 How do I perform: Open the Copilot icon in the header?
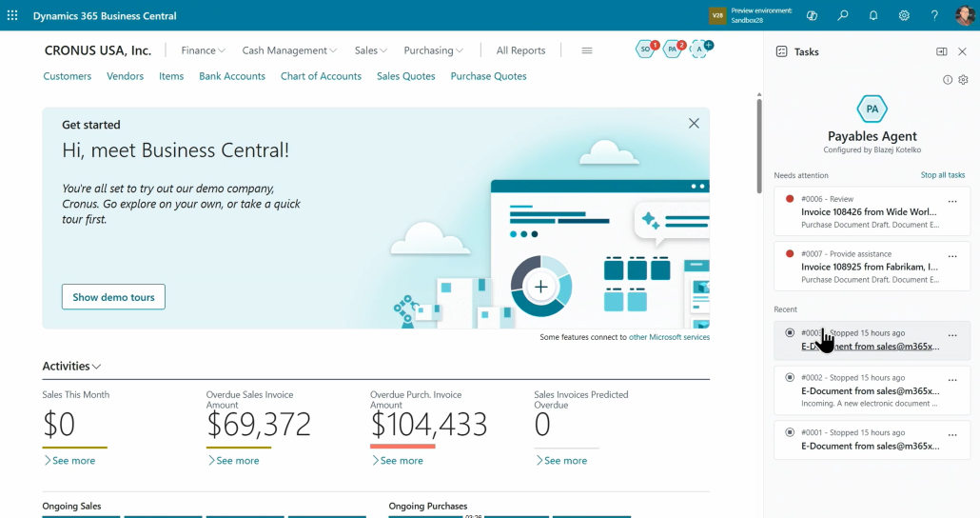pos(812,15)
